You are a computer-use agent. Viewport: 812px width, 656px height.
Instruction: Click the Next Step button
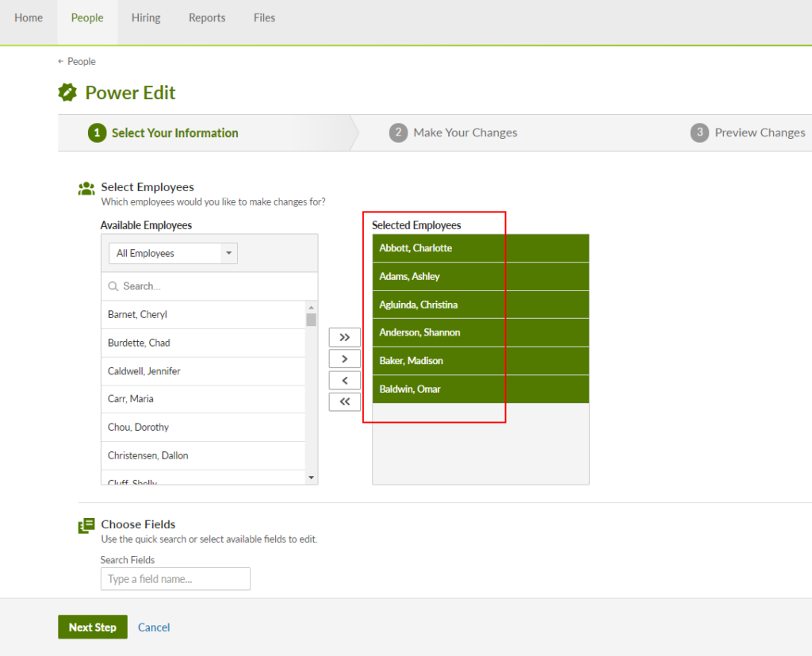[x=92, y=627]
